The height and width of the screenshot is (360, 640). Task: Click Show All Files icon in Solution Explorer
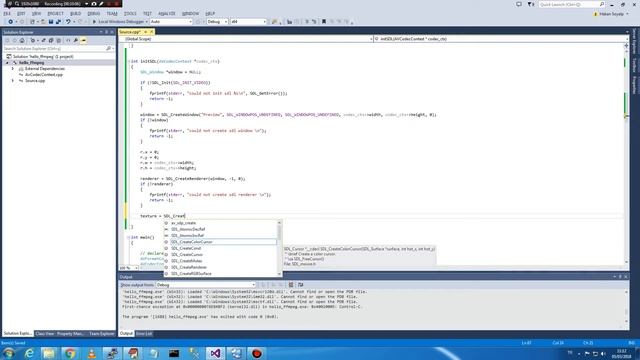[x=58, y=40]
